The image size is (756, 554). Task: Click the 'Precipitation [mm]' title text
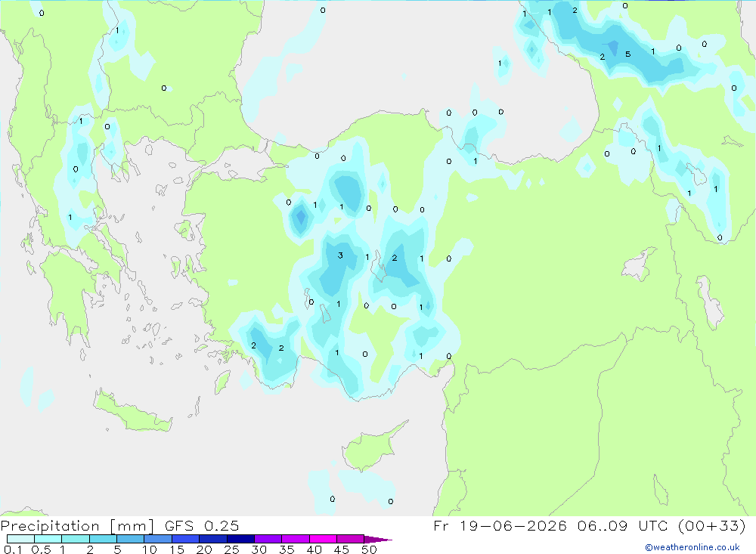coord(77,526)
